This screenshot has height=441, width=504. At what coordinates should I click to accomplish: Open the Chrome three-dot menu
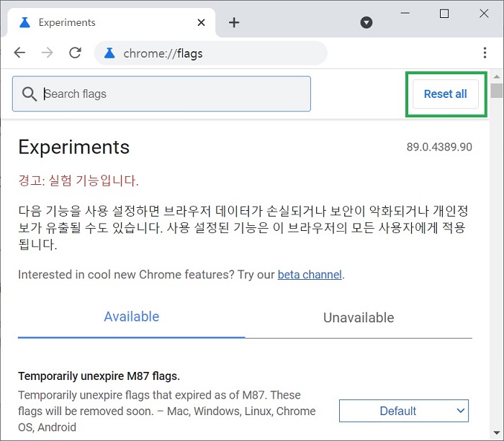pyautogui.click(x=485, y=53)
